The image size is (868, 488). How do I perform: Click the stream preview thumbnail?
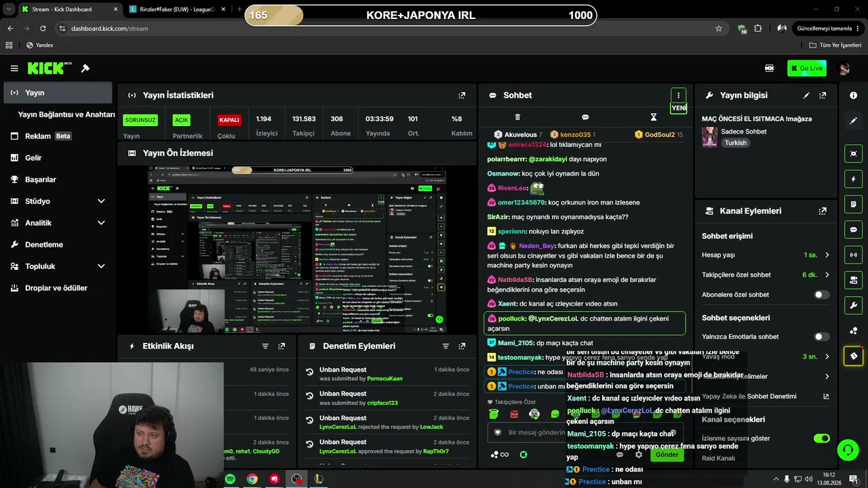click(297, 249)
